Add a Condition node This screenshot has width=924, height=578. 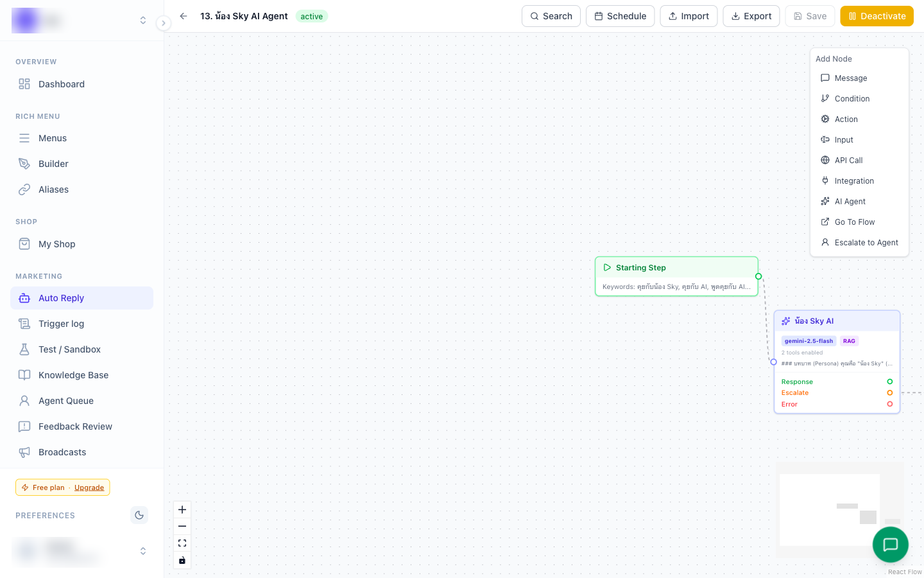click(x=860, y=99)
